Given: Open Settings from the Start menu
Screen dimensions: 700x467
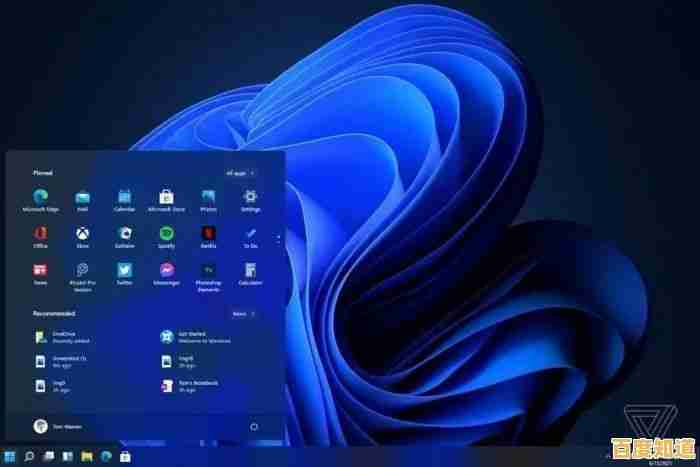Looking at the screenshot, I should click(250, 198).
